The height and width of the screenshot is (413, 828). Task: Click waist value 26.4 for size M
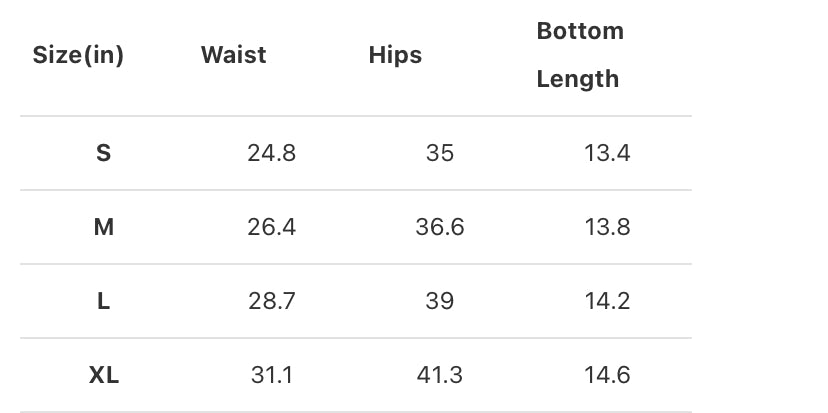(271, 227)
